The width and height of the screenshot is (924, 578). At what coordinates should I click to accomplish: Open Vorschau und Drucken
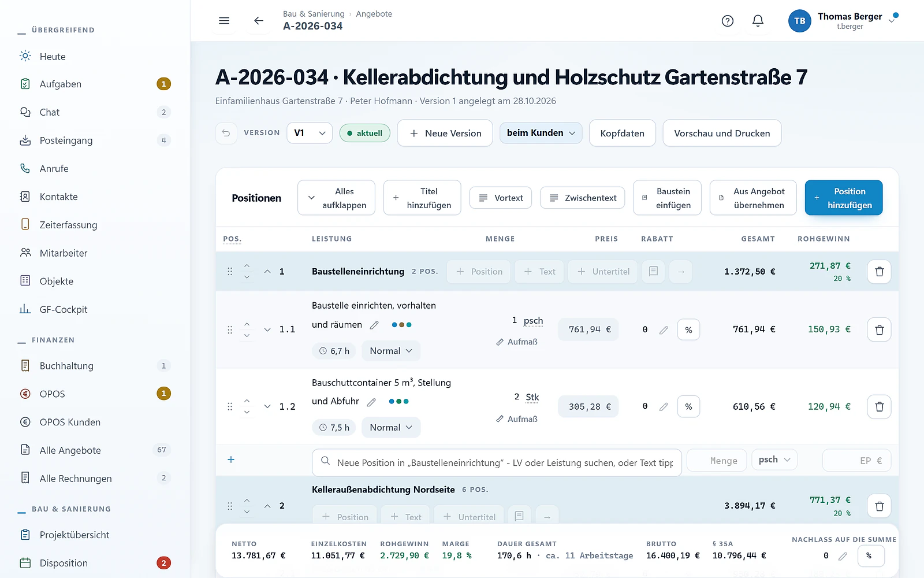click(722, 133)
